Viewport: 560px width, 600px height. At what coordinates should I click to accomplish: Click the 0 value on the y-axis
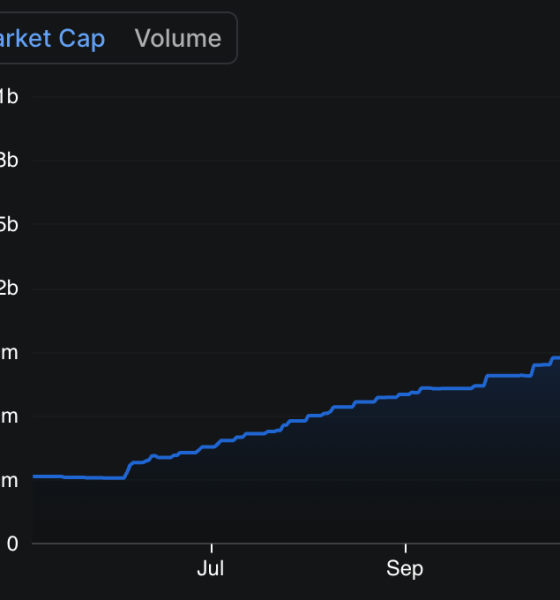[12, 544]
